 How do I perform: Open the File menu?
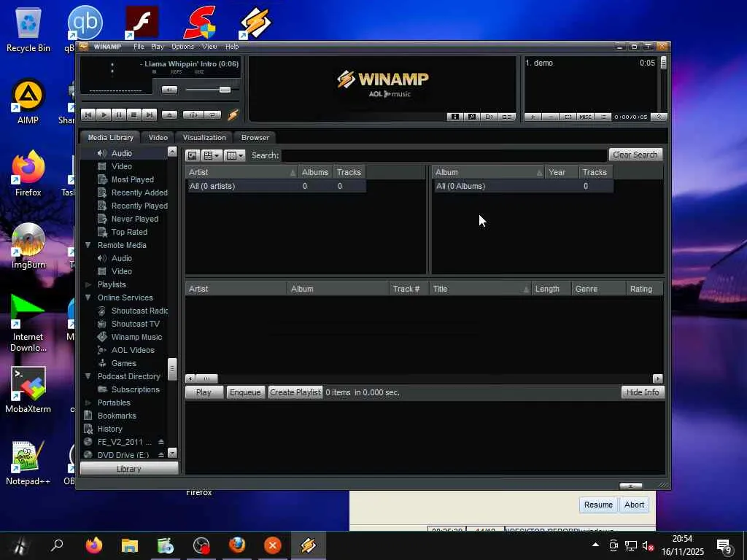139,47
